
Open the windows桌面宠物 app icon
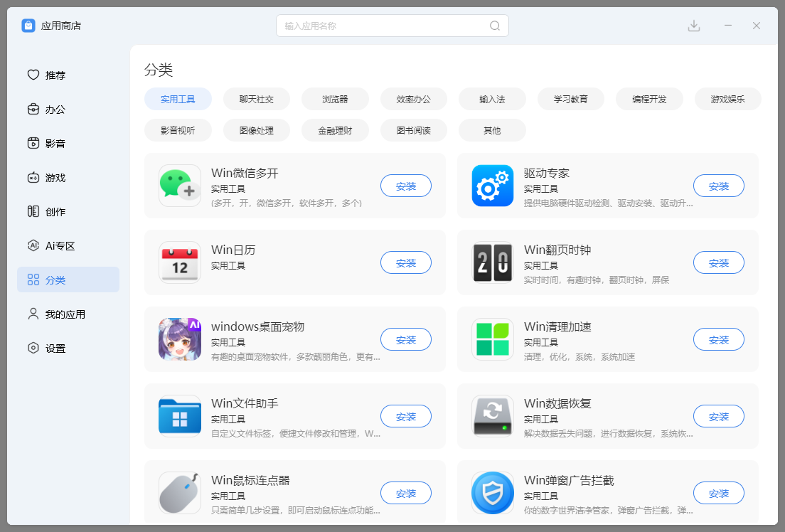click(179, 339)
